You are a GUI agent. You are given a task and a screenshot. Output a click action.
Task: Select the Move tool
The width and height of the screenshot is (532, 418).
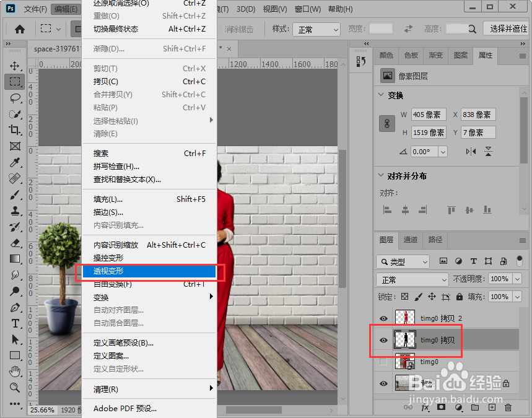(x=14, y=67)
